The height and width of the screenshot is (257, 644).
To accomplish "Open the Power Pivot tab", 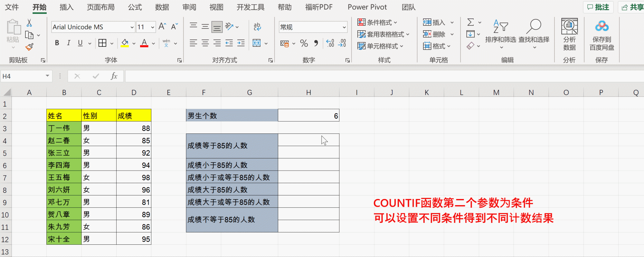I will [x=367, y=7].
